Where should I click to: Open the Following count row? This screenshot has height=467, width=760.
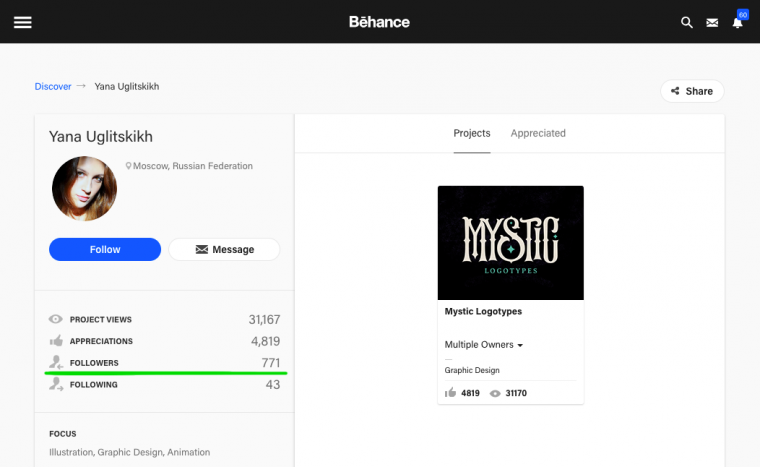(x=164, y=384)
